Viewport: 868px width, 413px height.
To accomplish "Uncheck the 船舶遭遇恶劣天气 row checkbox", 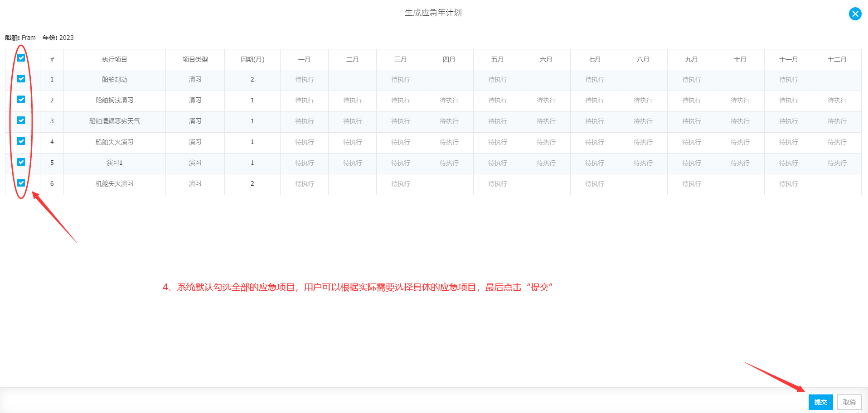I will pos(21,120).
